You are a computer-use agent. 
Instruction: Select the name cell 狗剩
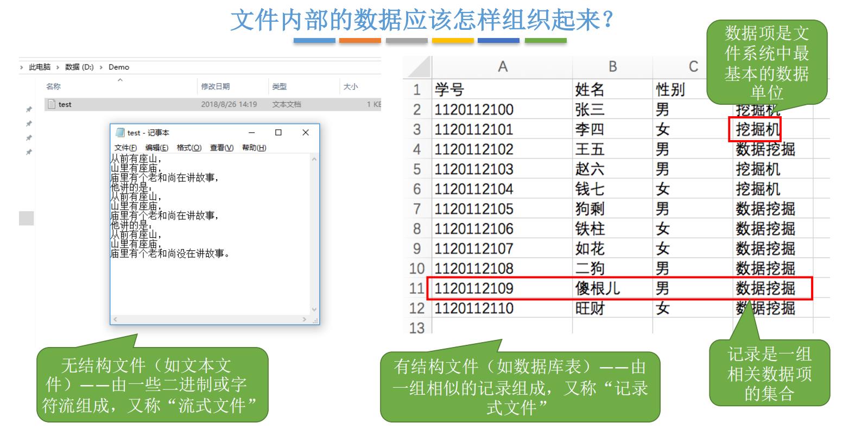[x=612, y=209]
